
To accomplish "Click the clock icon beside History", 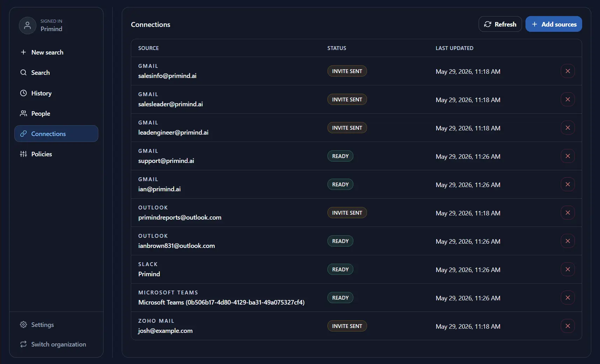I will click(23, 93).
